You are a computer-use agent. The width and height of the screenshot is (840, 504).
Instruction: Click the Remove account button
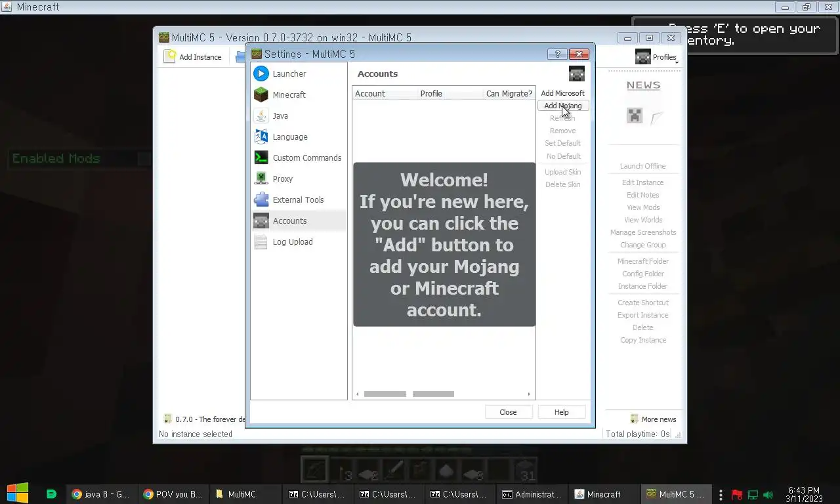(562, 131)
